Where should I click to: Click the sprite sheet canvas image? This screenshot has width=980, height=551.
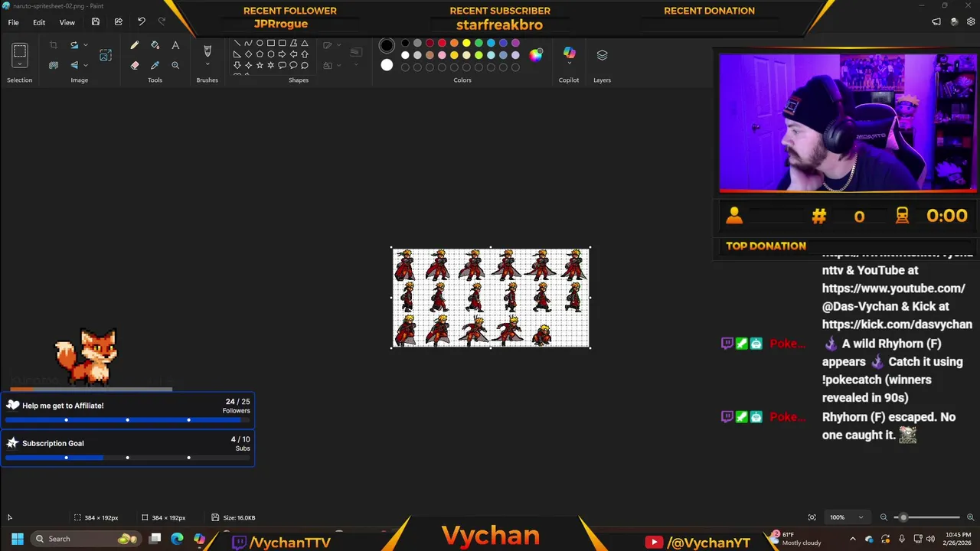(x=491, y=298)
